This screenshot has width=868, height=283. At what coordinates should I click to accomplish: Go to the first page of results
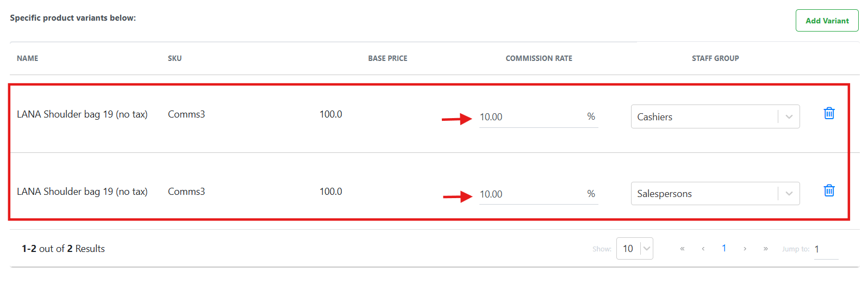[x=682, y=249]
